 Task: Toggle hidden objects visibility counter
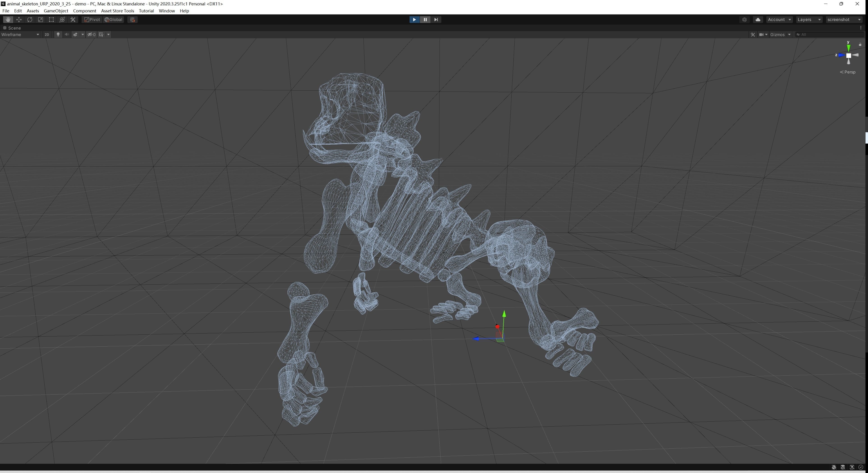92,34
